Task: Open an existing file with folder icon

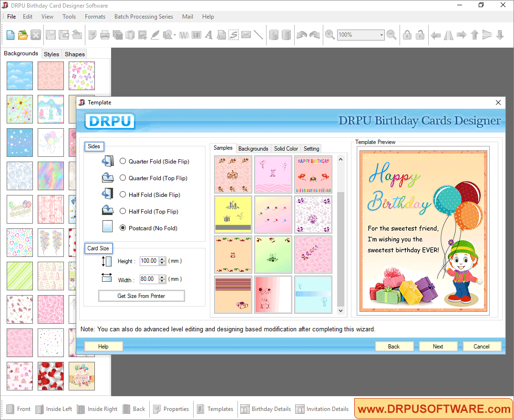Action: point(23,35)
